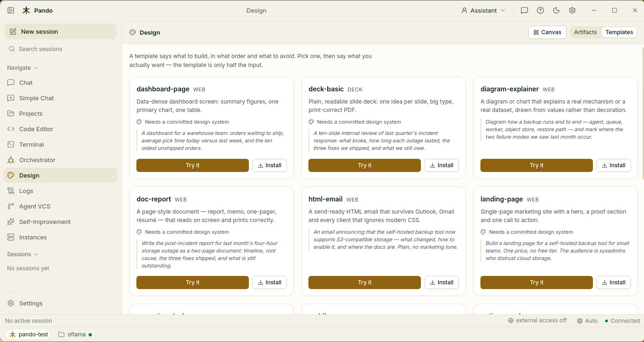Open the Canvas view
Viewport: 644px width, 342px height.
pyautogui.click(x=547, y=32)
